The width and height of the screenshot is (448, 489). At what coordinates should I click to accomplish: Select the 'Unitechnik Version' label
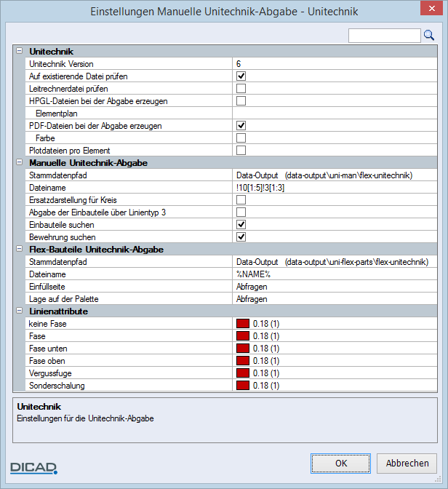pos(61,64)
